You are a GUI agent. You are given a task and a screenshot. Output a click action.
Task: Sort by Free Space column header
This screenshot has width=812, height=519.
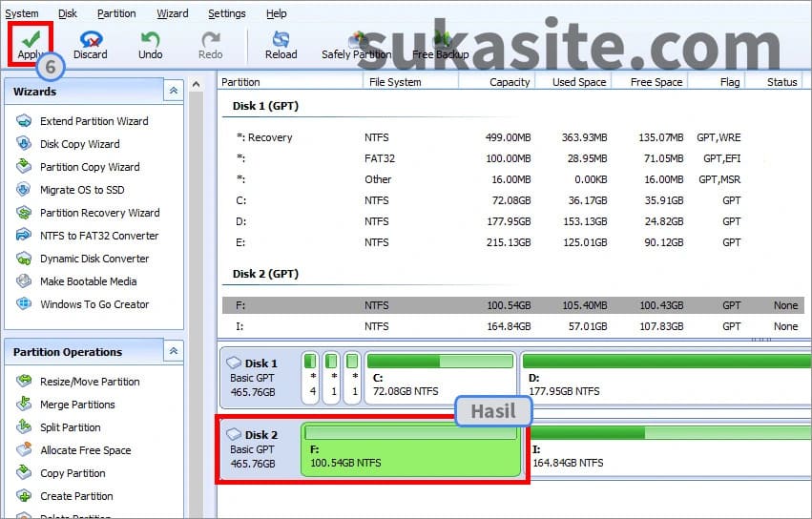(650, 82)
